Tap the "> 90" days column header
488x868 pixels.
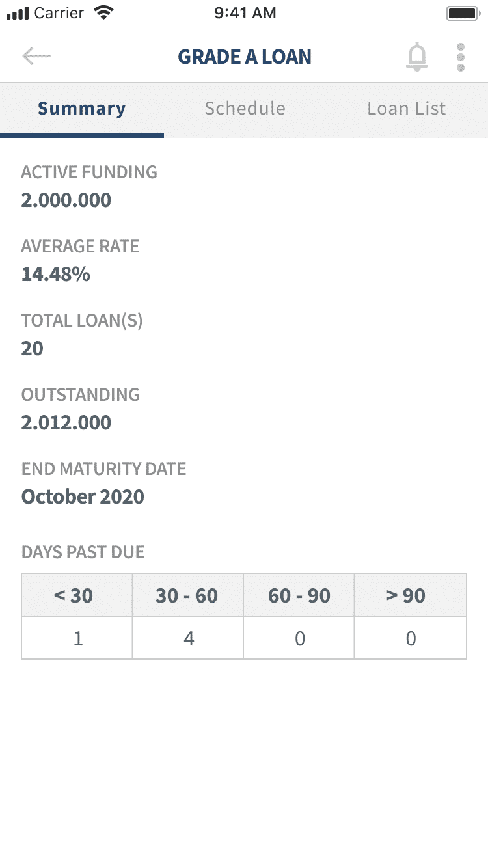coord(410,595)
